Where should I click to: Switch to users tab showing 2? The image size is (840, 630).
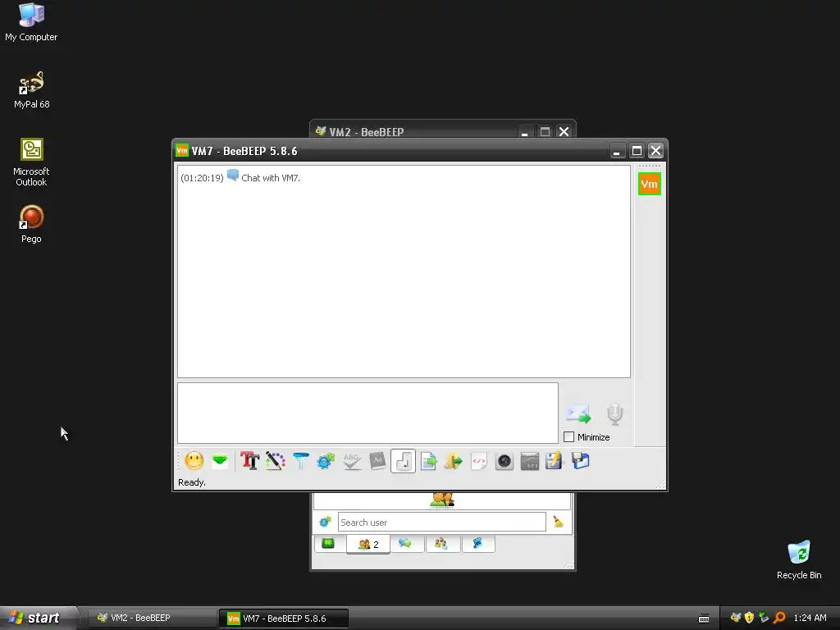pos(368,545)
